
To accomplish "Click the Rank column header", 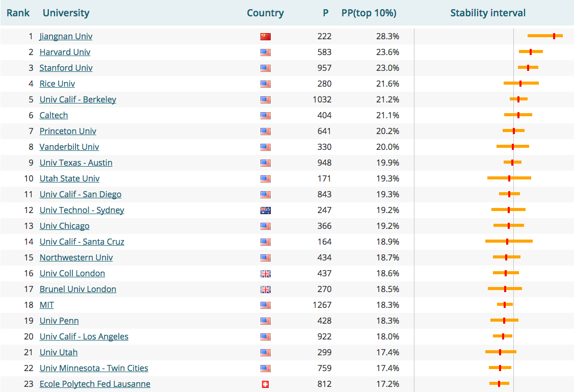I will tap(18, 13).
